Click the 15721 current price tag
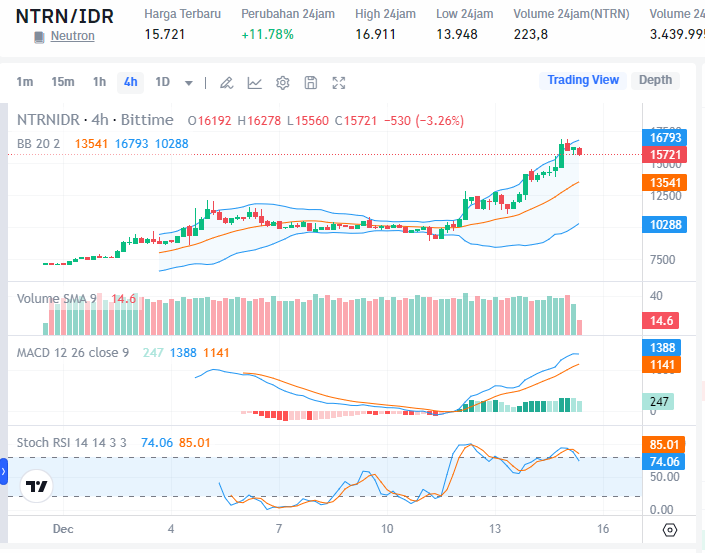705x553 pixels. point(664,155)
